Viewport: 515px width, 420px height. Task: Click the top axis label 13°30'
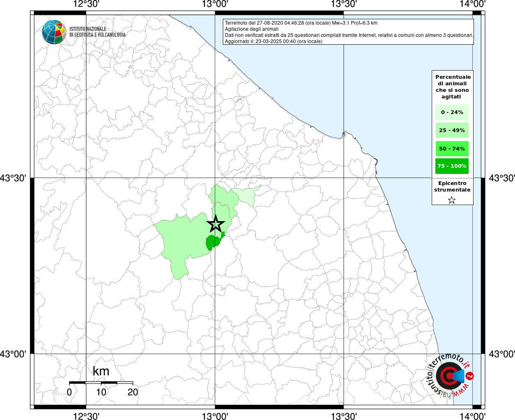tap(344, 4)
